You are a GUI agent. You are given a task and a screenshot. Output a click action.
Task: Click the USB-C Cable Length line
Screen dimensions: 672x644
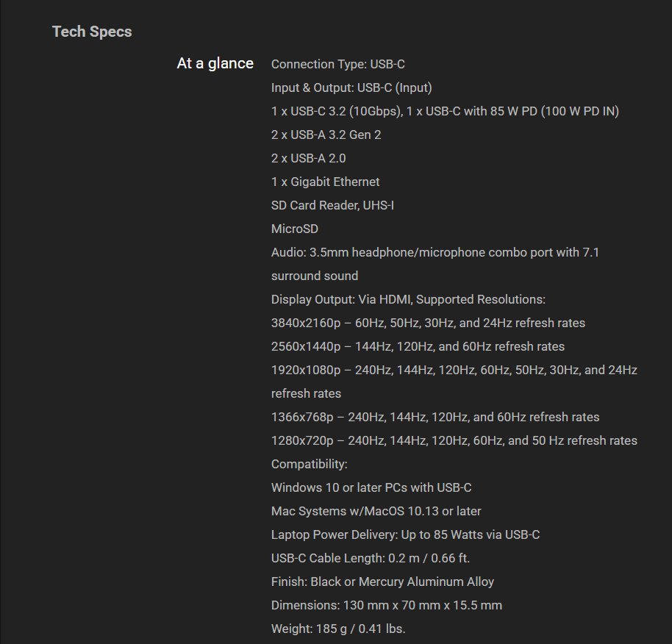click(370, 559)
